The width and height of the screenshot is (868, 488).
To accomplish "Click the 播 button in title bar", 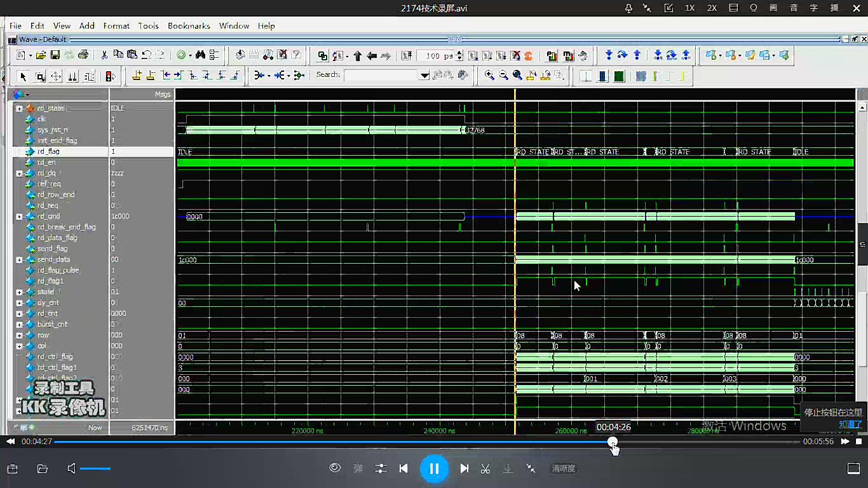I will (x=834, y=8).
